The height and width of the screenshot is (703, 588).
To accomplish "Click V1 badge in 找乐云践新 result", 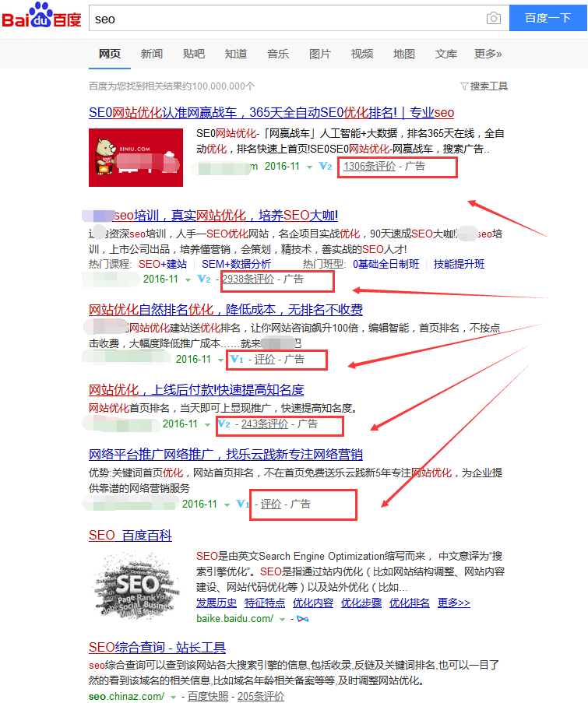I will [242, 504].
